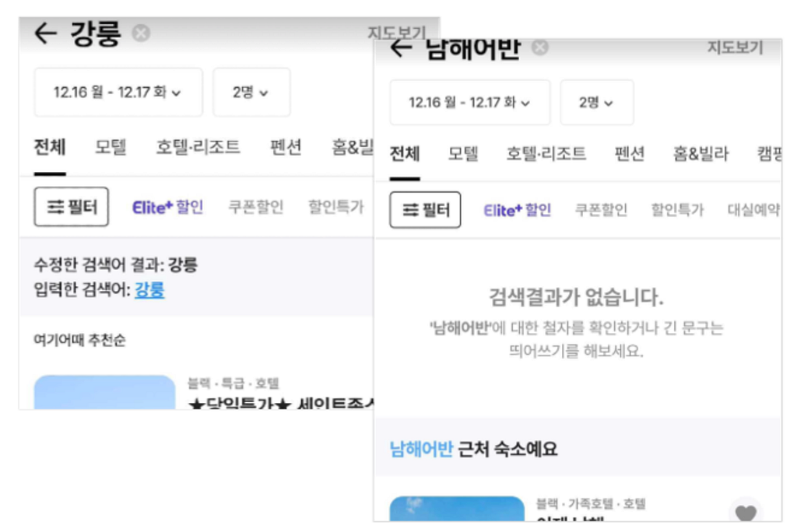The height and width of the screenshot is (532, 797).
Task: Clear the 강릉 search term
Action: click(x=141, y=33)
